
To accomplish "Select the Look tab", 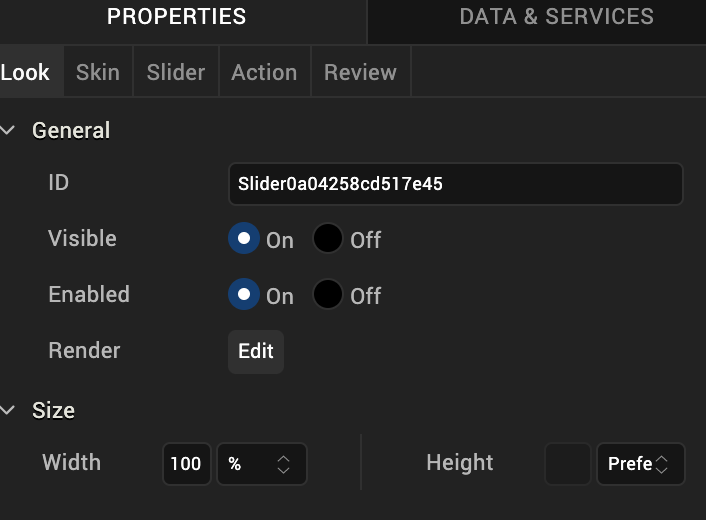I will [26, 73].
